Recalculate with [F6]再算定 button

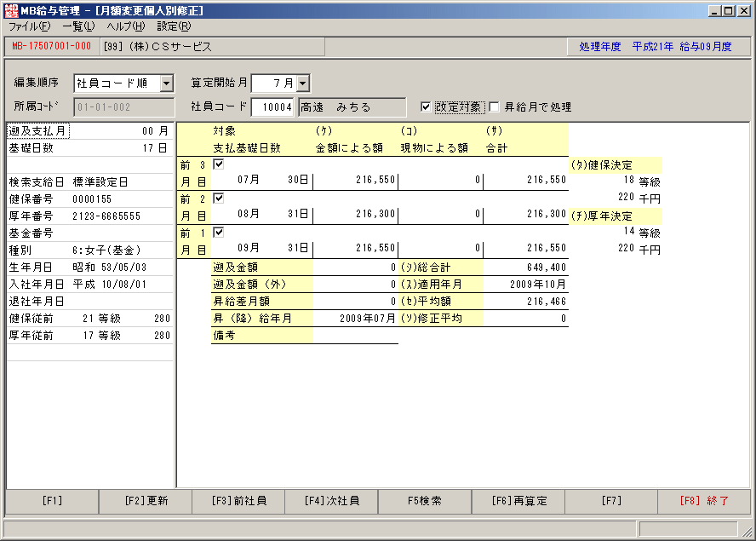[x=518, y=501]
